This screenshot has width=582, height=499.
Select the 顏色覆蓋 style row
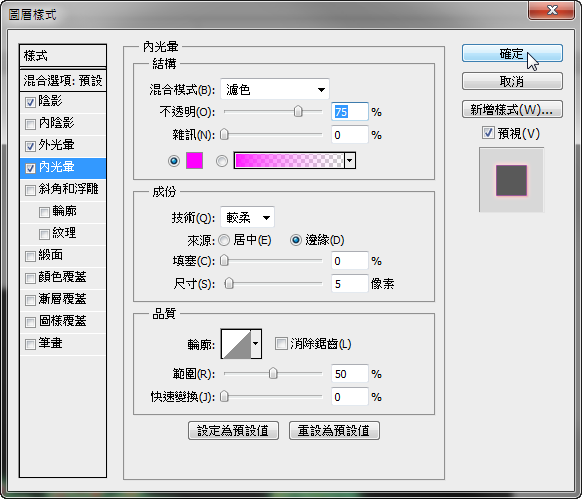point(63,278)
